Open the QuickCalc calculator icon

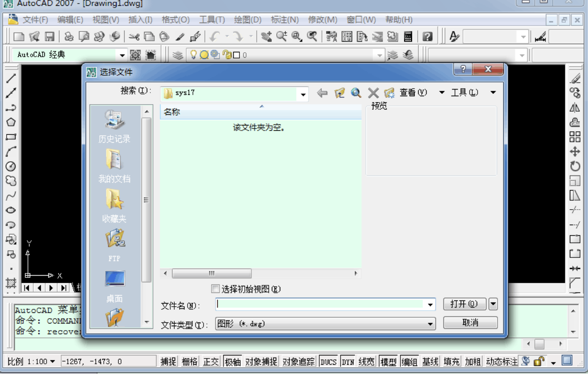pyautogui.click(x=408, y=36)
